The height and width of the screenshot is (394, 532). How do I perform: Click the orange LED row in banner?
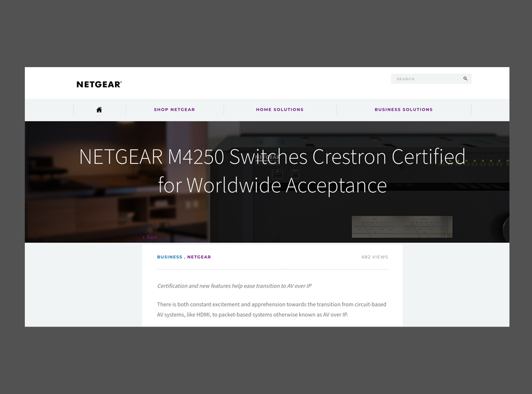(x=485, y=162)
